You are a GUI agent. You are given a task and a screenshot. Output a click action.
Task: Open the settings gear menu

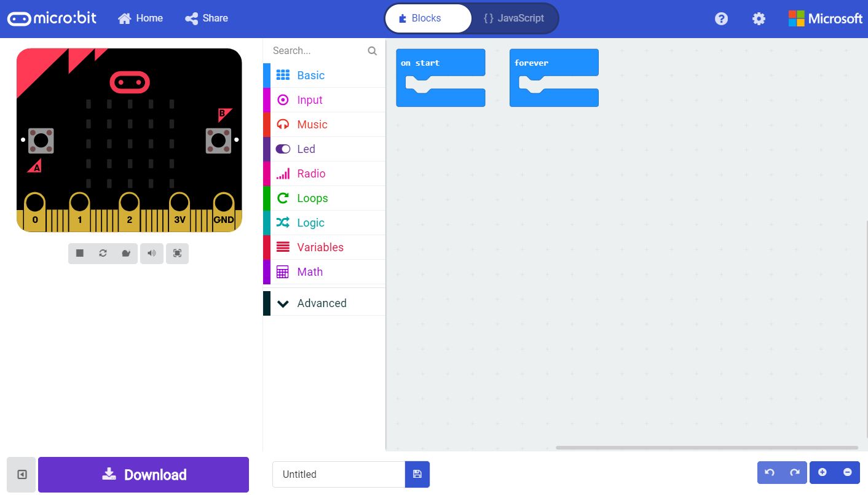[759, 18]
